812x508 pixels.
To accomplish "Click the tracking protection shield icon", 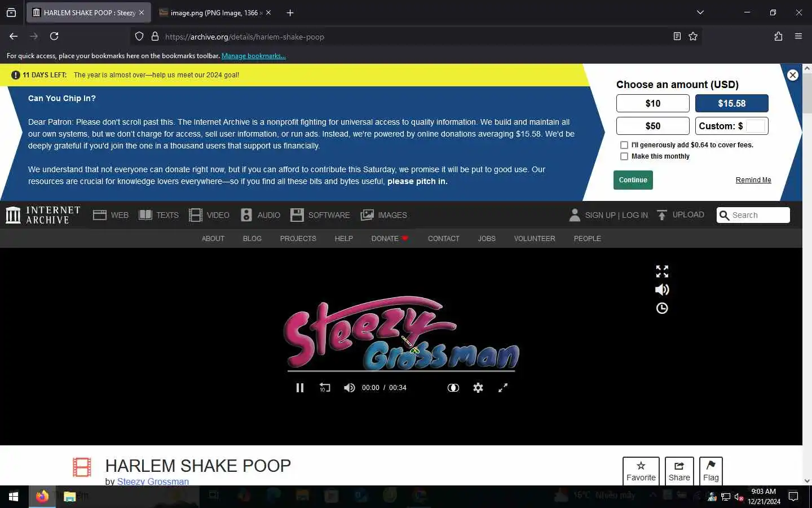I will 139,36.
